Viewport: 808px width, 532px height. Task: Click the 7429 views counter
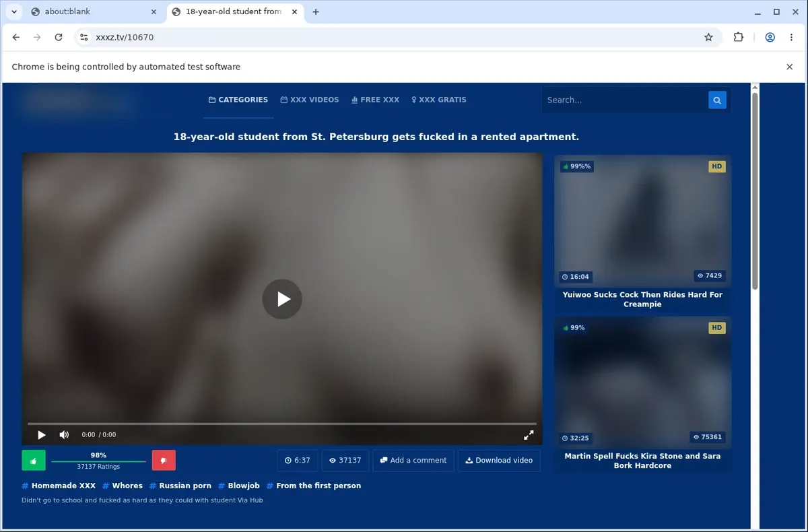[710, 275]
